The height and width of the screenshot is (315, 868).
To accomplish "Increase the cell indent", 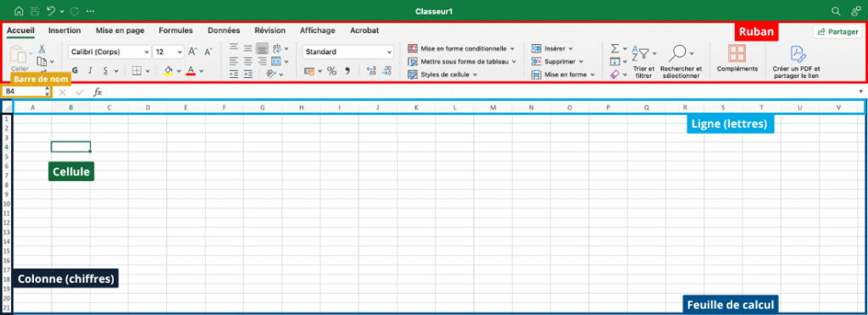I will pyautogui.click(x=248, y=74).
